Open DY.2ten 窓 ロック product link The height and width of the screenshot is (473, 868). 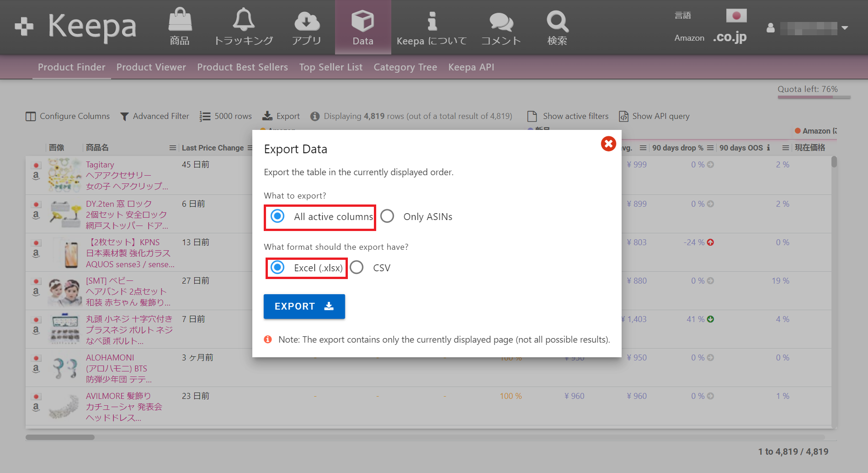click(x=127, y=215)
